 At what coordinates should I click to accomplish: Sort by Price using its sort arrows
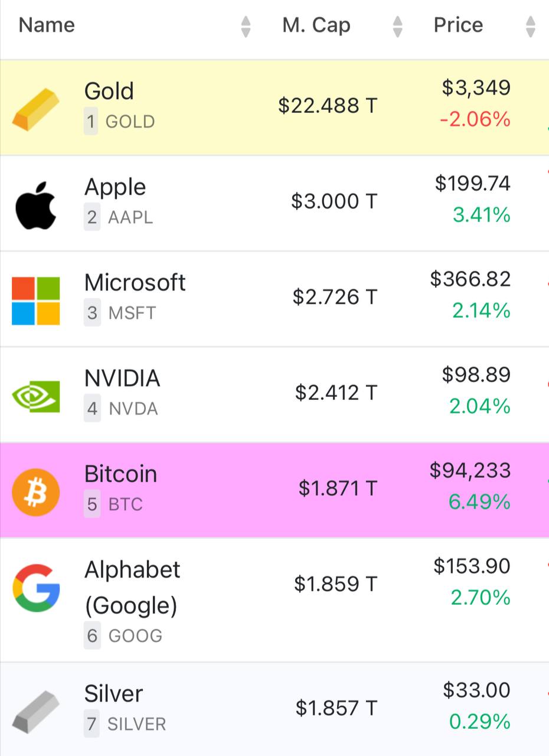click(x=530, y=27)
